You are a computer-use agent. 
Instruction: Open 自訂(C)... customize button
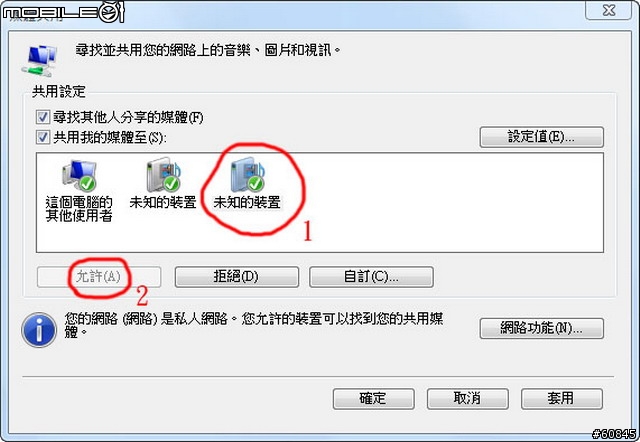371,277
